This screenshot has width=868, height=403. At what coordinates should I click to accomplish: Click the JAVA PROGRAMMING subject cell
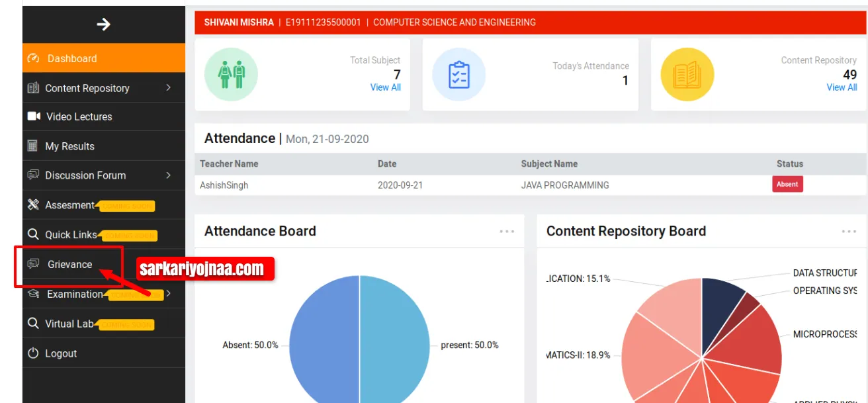pyautogui.click(x=565, y=185)
